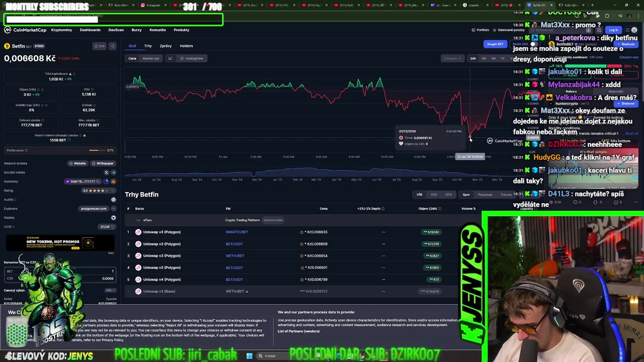
Task: Open WMATIC/BET pair link
Action: (237, 232)
